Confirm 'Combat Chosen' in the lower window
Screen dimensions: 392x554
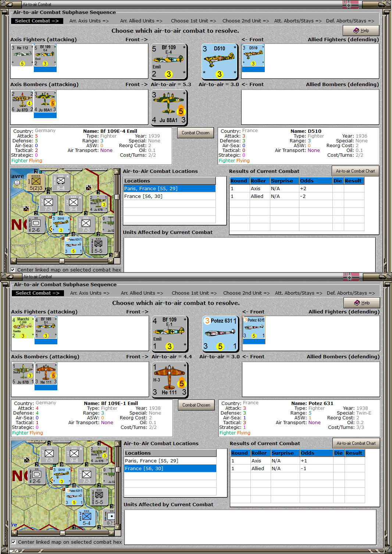[196, 405]
